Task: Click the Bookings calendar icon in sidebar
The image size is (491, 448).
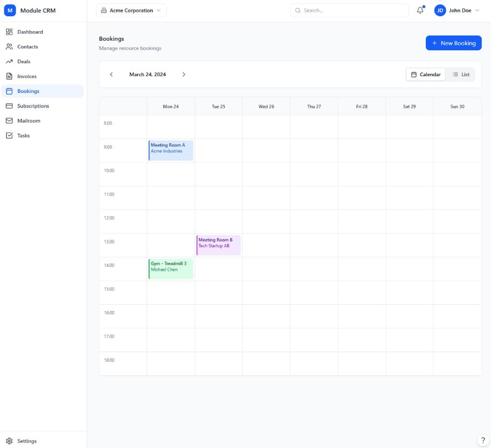Action: click(10, 91)
